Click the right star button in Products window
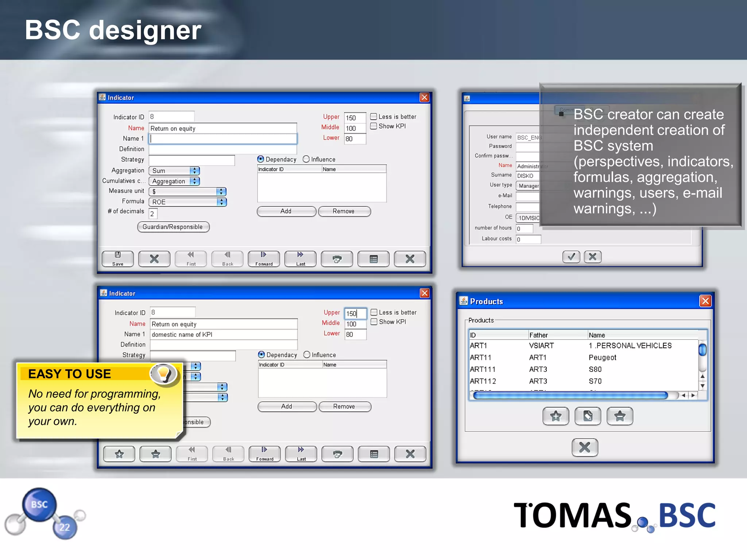This screenshot has width=747, height=560. click(620, 416)
